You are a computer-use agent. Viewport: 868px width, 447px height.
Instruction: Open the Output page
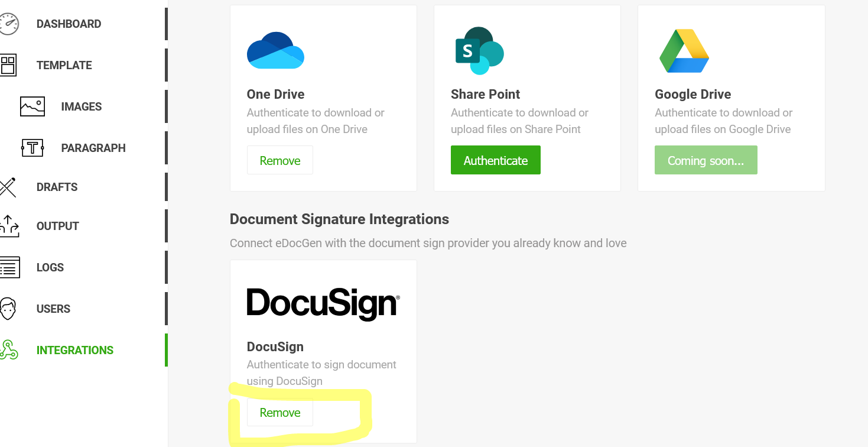pyautogui.click(x=58, y=226)
